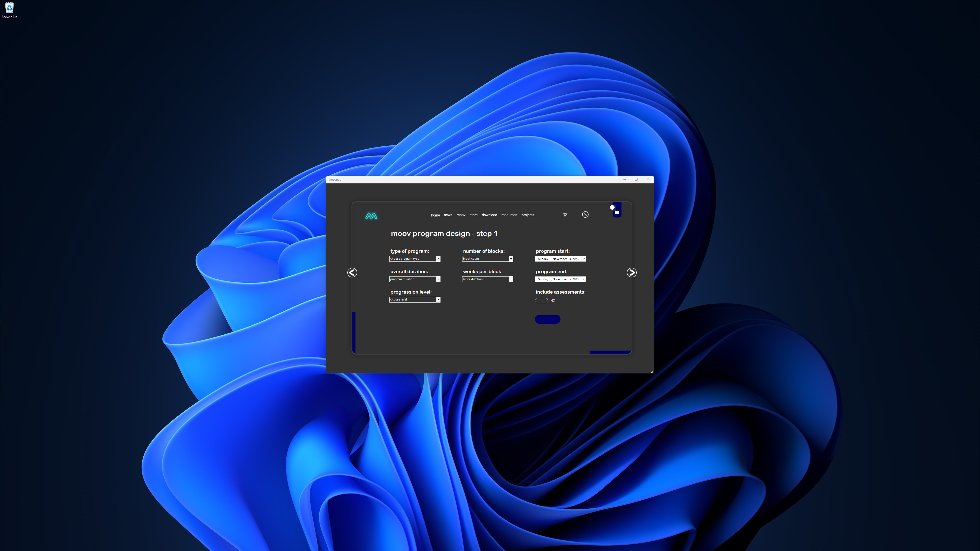Click the user profile icon

[x=585, y=215]
